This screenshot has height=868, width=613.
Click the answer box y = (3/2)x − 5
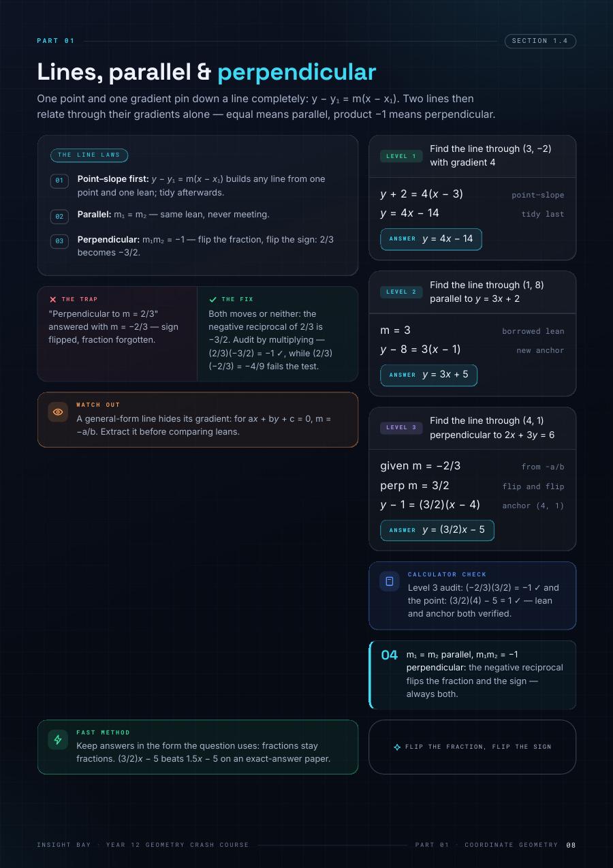click(x=437, y=530)
